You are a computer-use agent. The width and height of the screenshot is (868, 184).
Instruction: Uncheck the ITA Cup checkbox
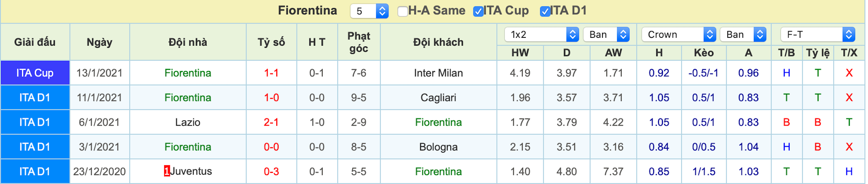click(x=478, y=11)
